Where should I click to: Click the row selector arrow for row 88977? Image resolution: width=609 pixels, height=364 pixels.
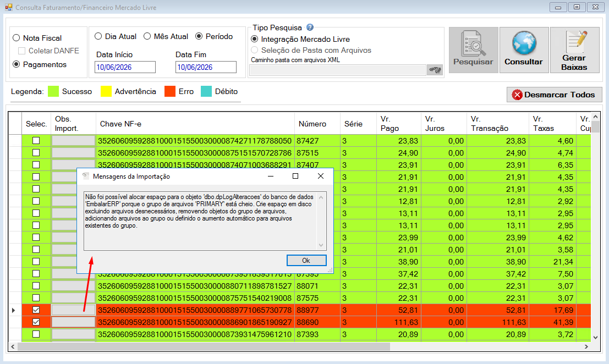point(14,310)
